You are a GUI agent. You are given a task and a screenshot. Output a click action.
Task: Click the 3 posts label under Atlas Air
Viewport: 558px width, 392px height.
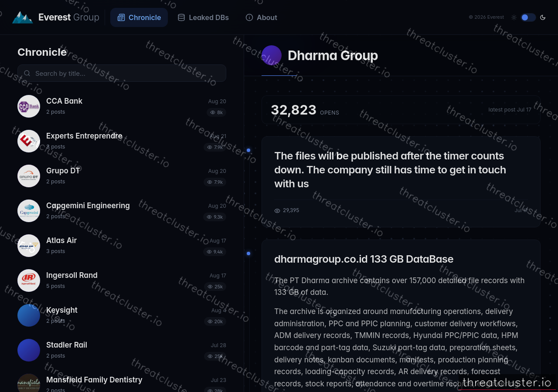pos(55,251)
